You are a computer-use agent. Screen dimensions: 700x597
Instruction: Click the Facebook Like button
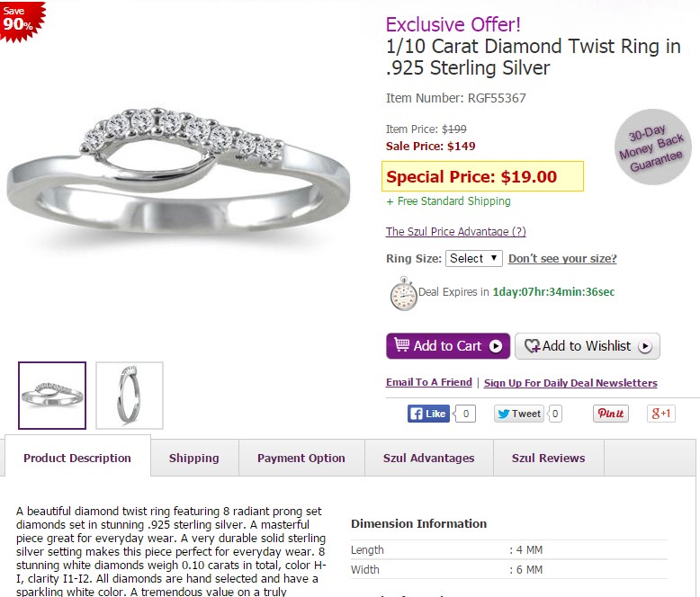point(428,414)
